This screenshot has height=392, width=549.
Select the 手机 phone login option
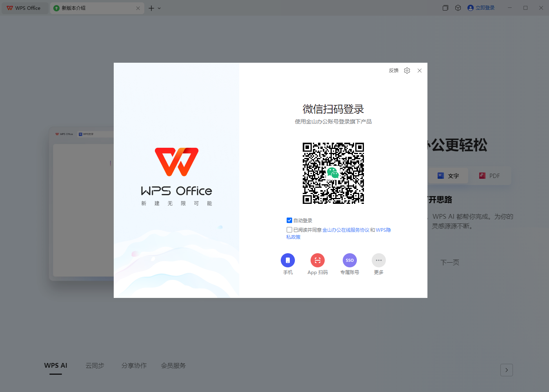(288, 260)
